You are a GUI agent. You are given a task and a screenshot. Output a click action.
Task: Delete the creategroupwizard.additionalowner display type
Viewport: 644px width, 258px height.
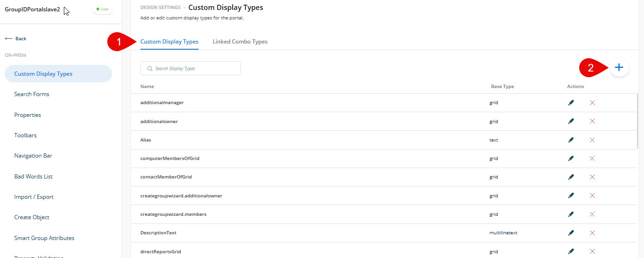(592, 196)
